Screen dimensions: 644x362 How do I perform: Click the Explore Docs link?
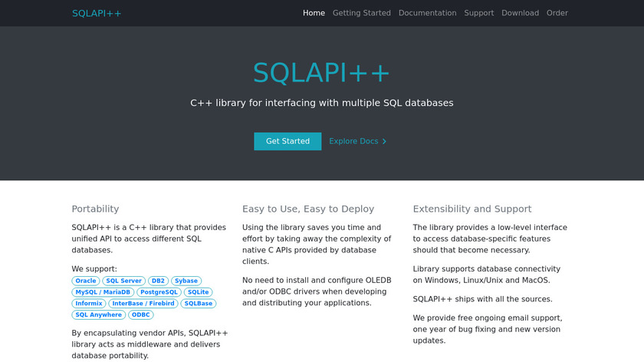(x=353, y=141)
